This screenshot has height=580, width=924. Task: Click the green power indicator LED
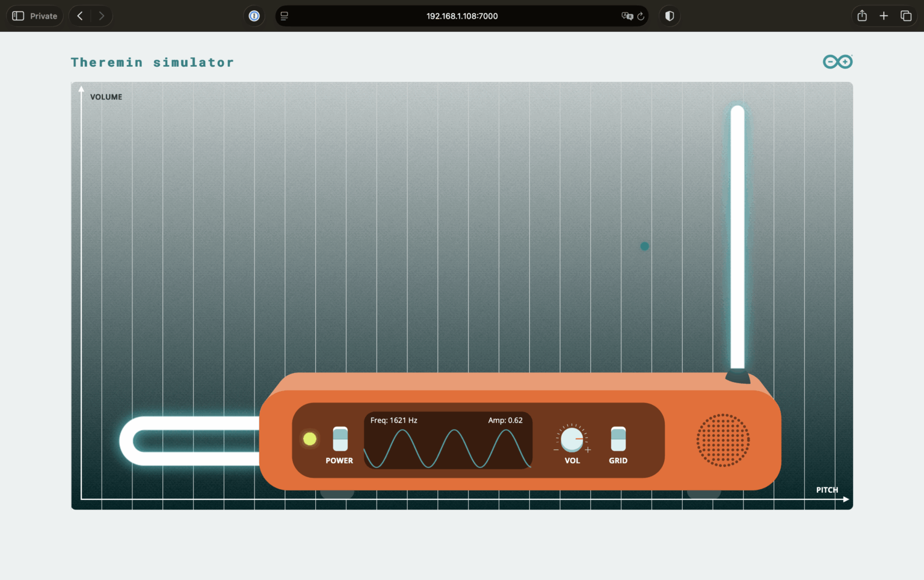309,439
